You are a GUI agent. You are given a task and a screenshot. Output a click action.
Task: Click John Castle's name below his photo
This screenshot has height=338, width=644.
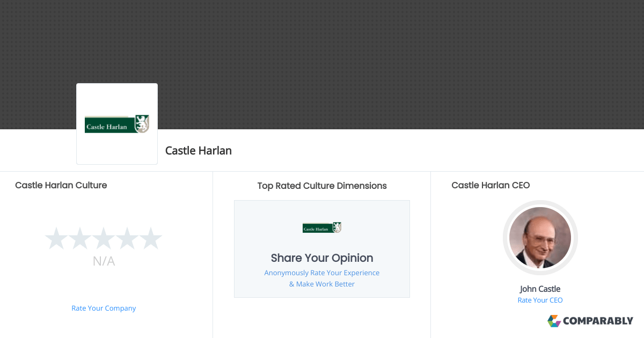[540, 289]
